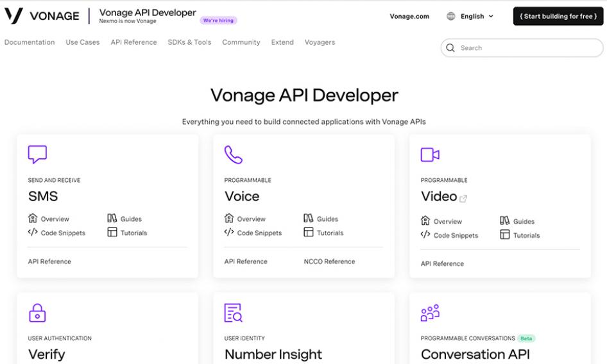Open the Extend menu
This screenshot has height=364, width=607.
282,42
